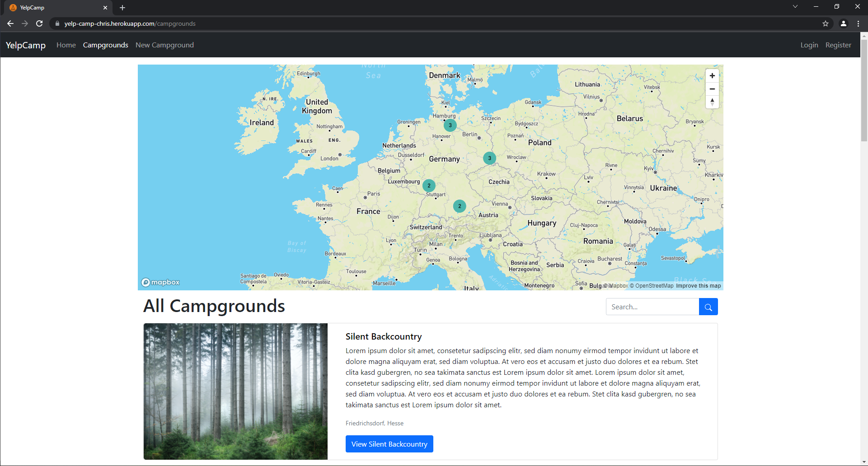Reset map bearing with compass icon
This screenshot has height=466, width=868.
point(713,102)
